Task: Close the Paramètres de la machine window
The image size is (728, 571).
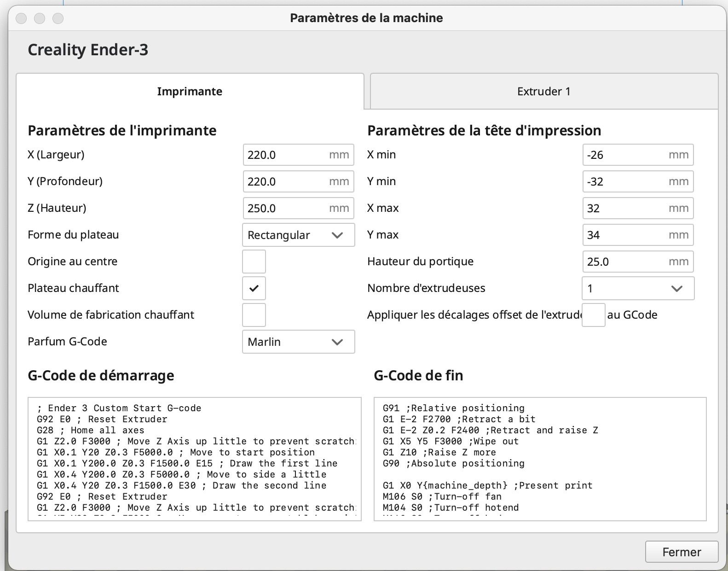Action: (21, 18)
